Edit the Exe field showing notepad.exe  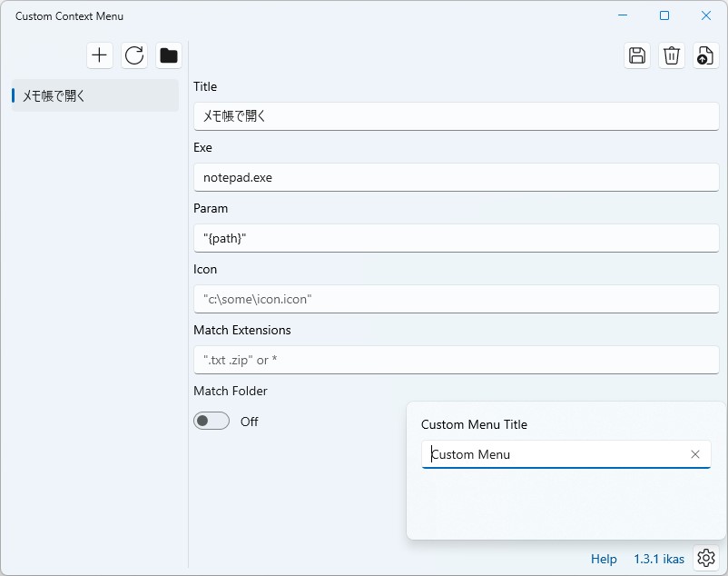454,177
